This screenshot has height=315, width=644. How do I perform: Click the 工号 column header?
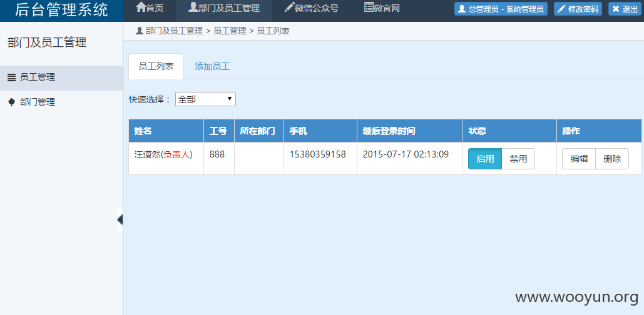(x=218, y=131)
